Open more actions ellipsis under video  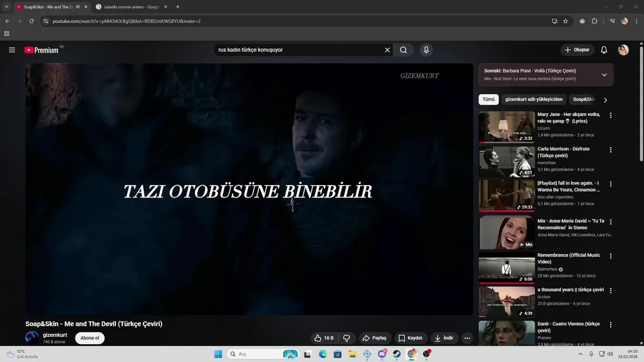467,338
